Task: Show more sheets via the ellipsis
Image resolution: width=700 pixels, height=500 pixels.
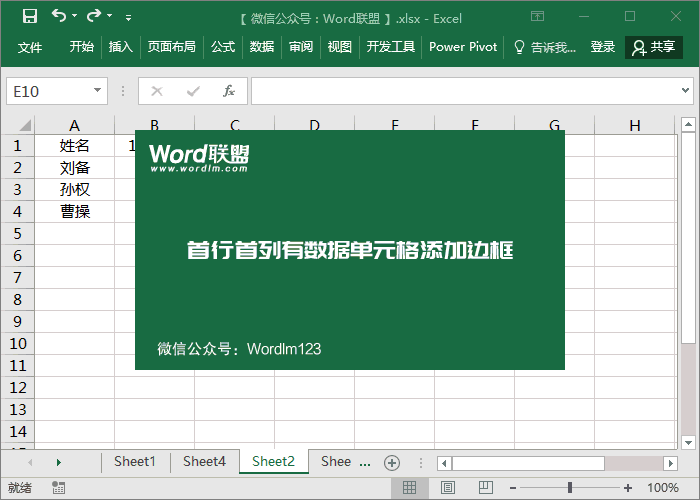Action: pos(365,463)
